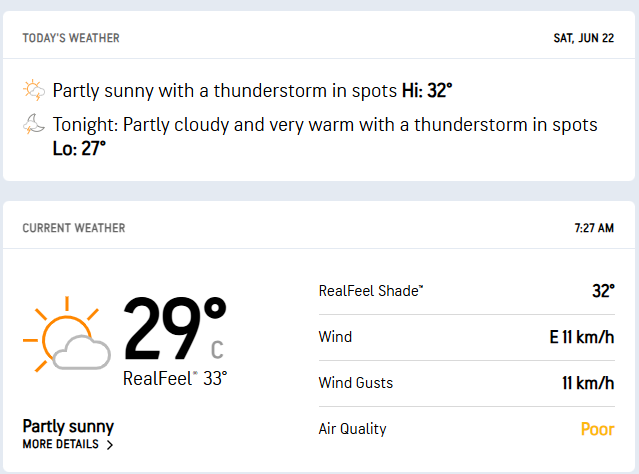
Task: Click the RealFeel 33° reading
Action: (175, 378)
